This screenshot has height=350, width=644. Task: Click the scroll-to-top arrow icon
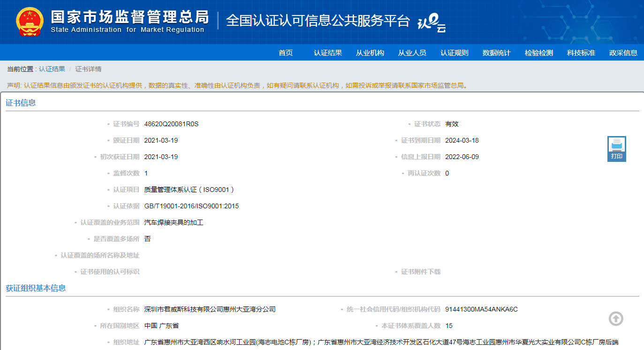pos(616,319)
